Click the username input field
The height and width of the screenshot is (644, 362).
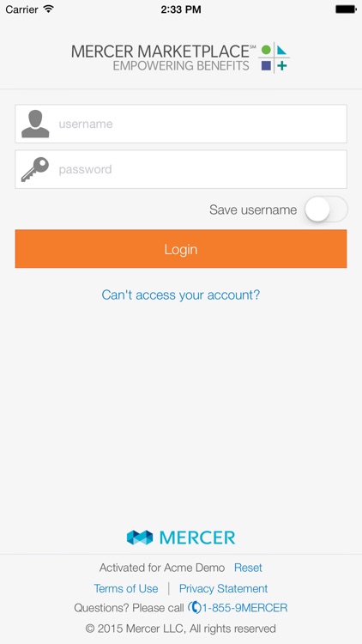point(181,124)
